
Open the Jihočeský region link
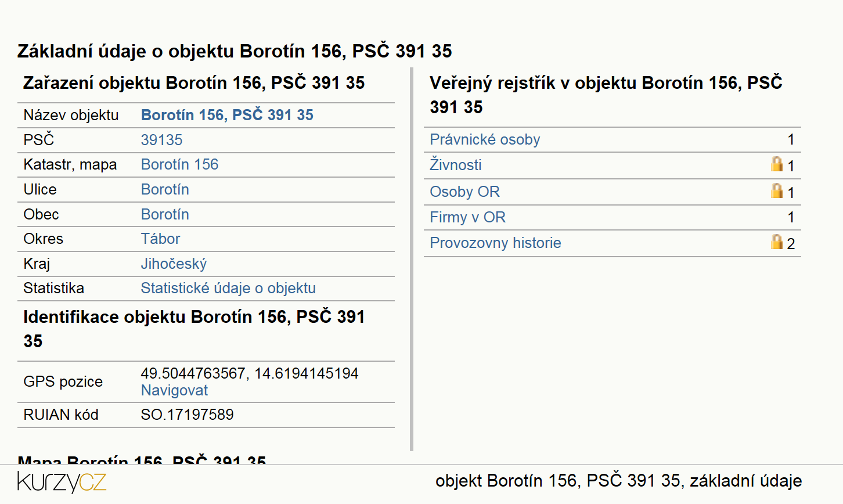pos(174,264)
